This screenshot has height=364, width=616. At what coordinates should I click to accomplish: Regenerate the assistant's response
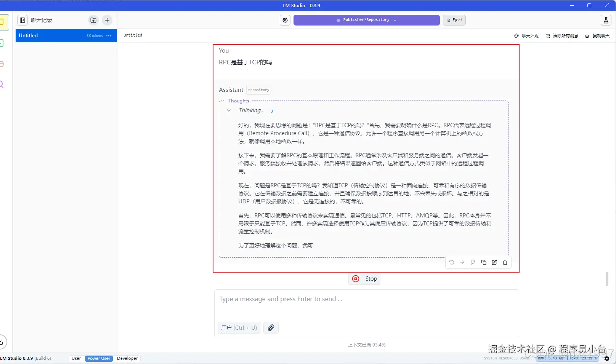[452, 262]
